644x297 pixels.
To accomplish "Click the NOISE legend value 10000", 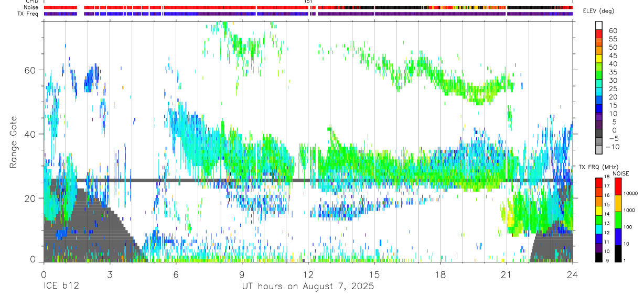I will click(630, 193).
